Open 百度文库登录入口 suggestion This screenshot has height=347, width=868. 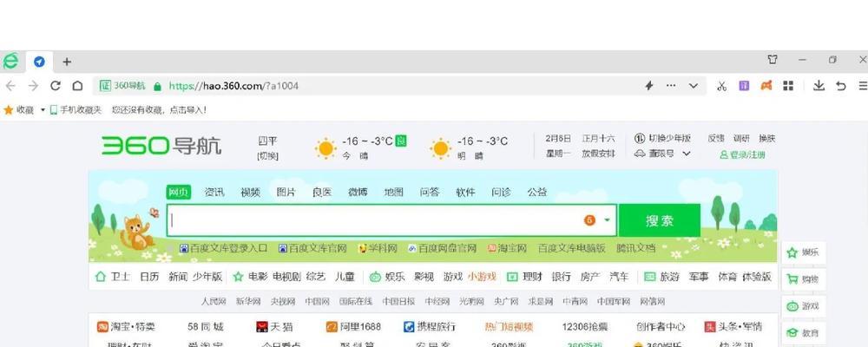tap(223, 248)
